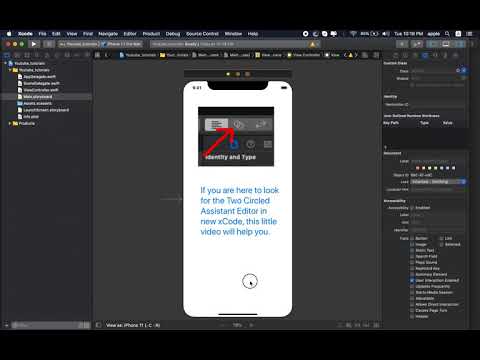Expand the Products folder

point(10,123)
